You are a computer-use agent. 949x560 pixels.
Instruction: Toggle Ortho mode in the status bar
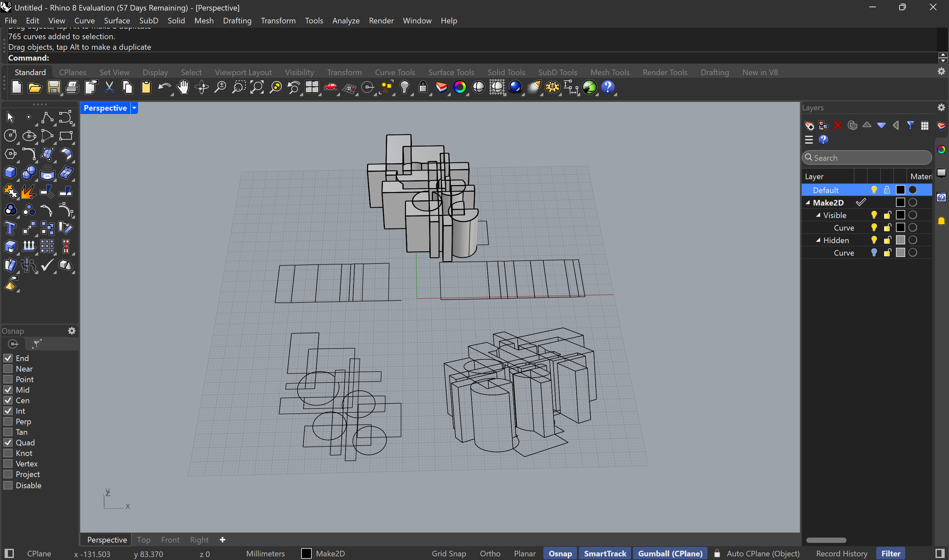[490, 553]
